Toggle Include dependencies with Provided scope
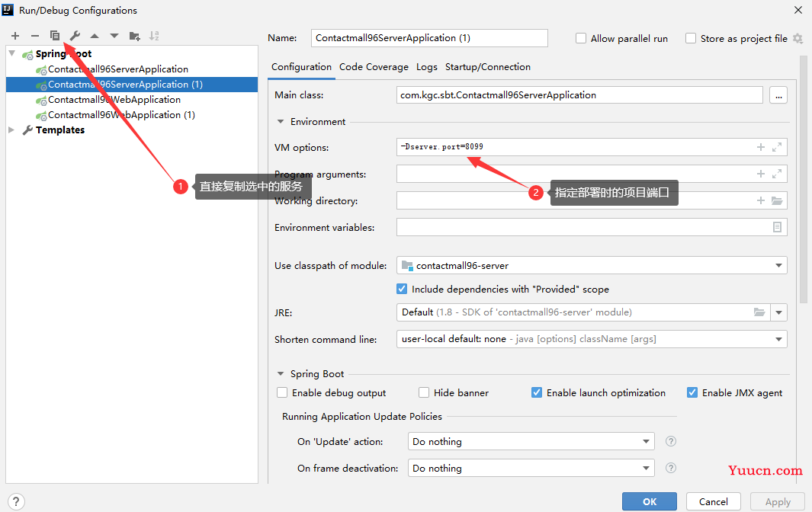Image resolution: width=812 pixels, height=512 pixels. pos(402,289)
